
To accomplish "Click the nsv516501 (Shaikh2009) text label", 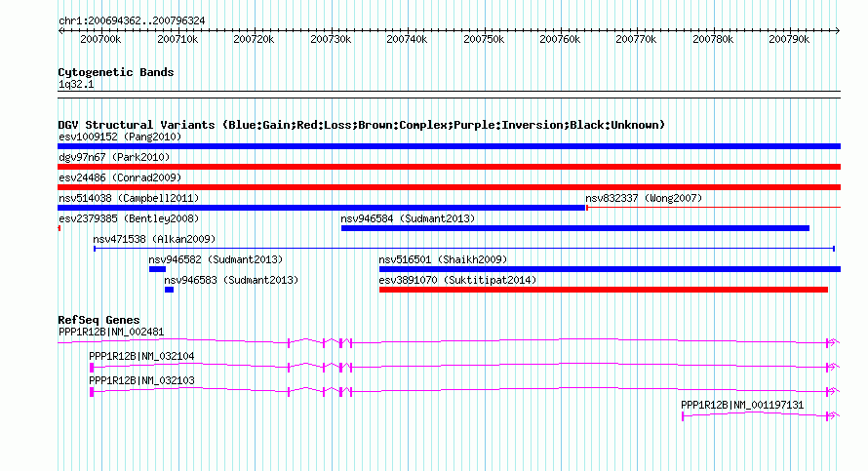I will pos(443,259).
